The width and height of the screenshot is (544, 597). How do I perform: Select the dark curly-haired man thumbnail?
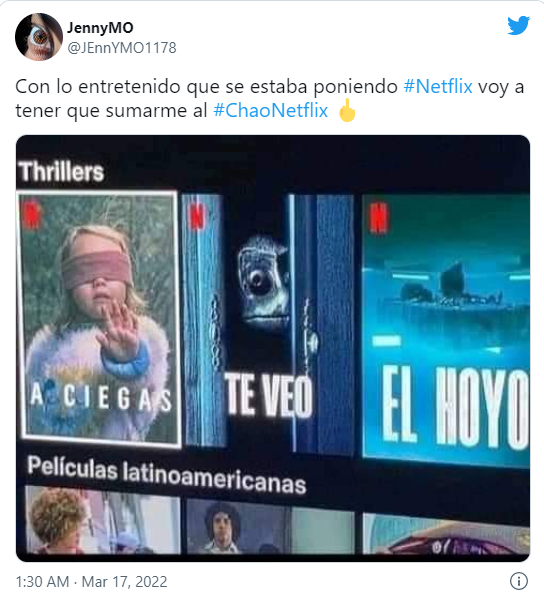click(x=270, y=527)
